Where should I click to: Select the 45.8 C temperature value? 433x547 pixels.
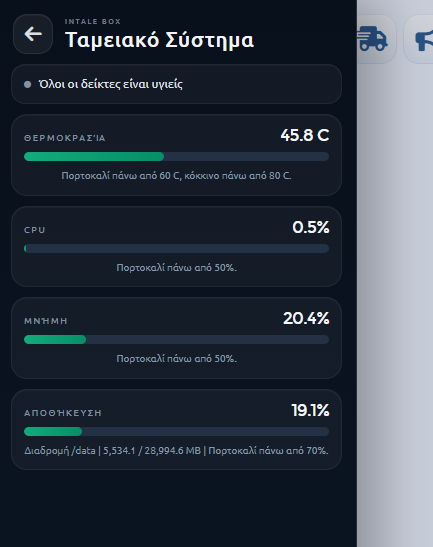(x=305, y=135)
